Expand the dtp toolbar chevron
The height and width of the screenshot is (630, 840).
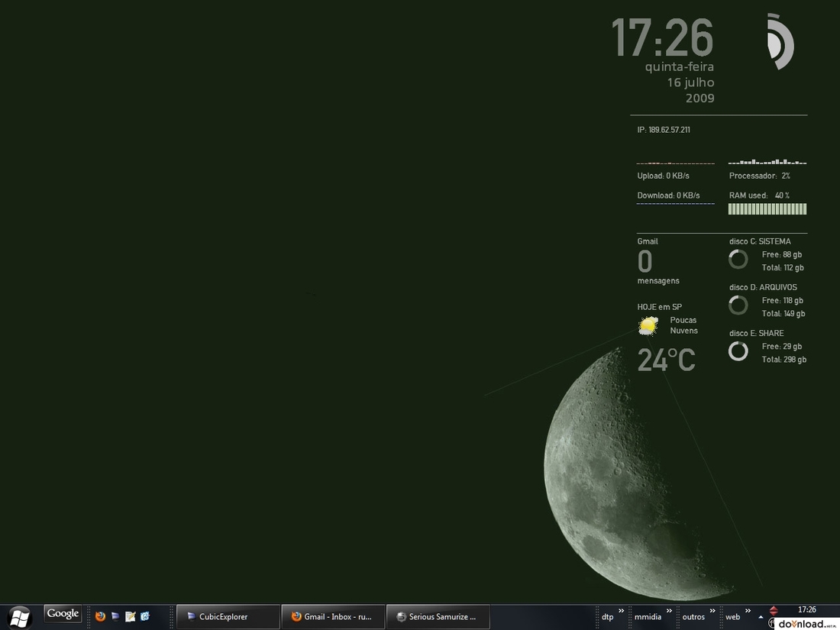coord(622,611)
